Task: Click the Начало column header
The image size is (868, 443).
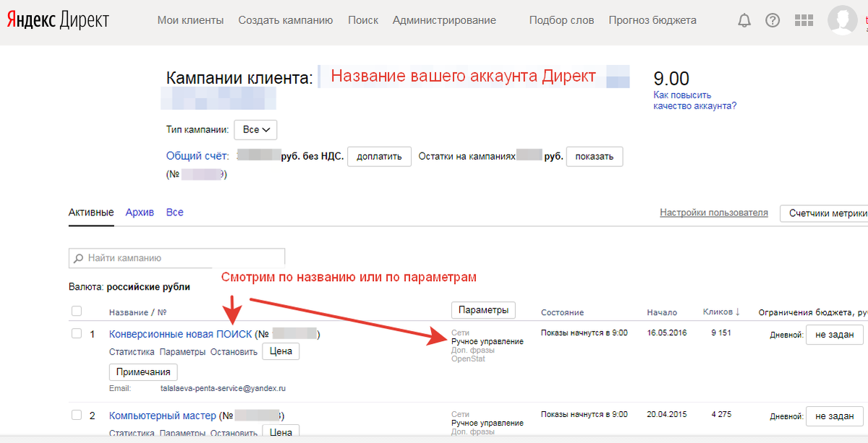Action: pos(662,312)
